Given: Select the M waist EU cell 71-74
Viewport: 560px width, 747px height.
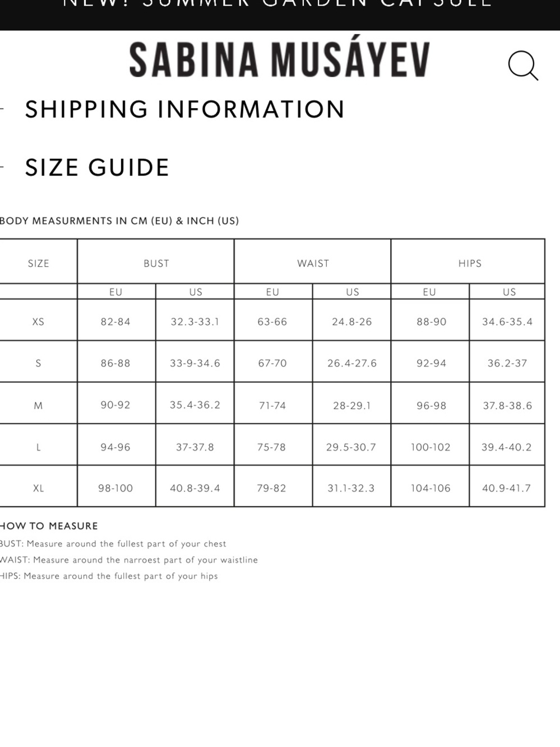Looking at the screenshot, I should pos(272,405).
